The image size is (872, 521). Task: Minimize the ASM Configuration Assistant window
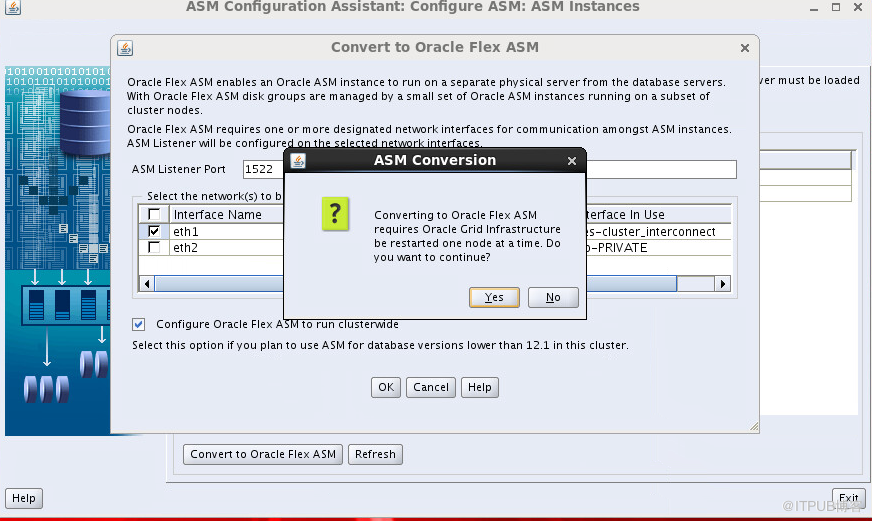tap(814, 8)
